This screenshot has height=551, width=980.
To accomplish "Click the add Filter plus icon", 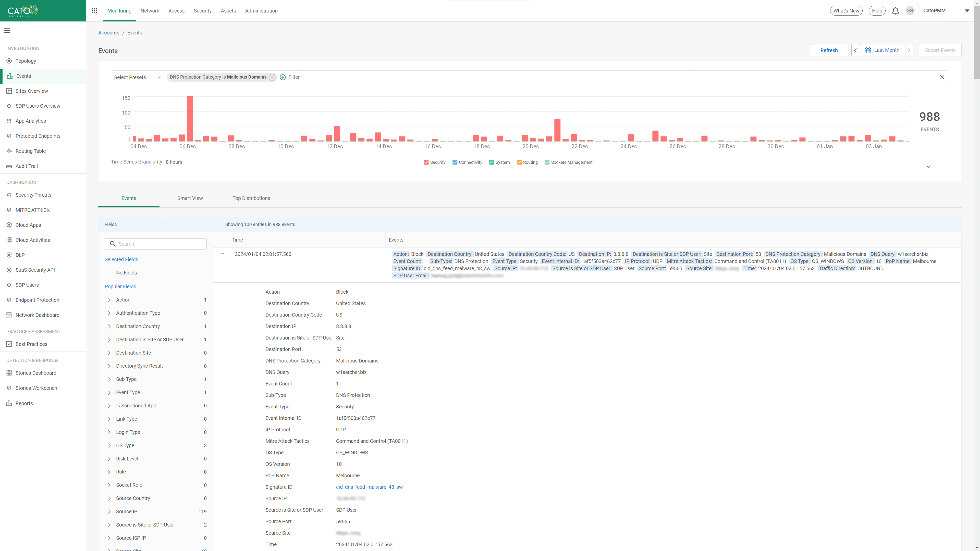I will 283,77.
